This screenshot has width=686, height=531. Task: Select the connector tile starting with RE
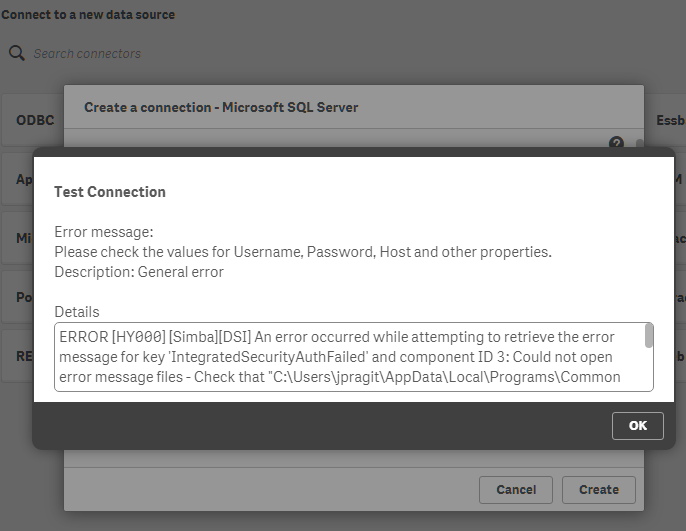(x=24, y=357)
